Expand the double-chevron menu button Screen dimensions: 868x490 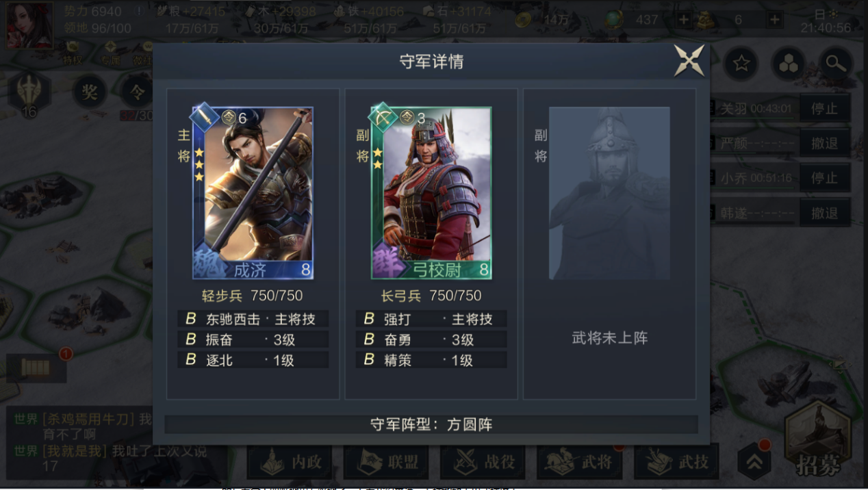(x=754, y=463)
